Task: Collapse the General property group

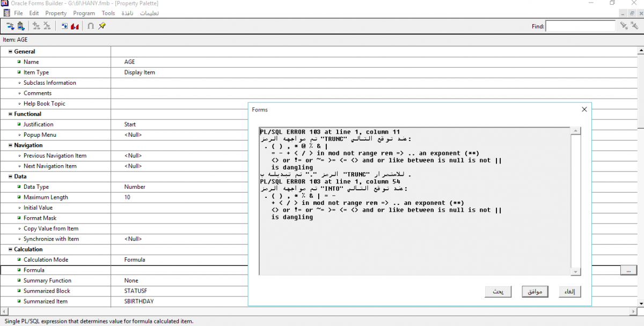Action: pos(10,51)
